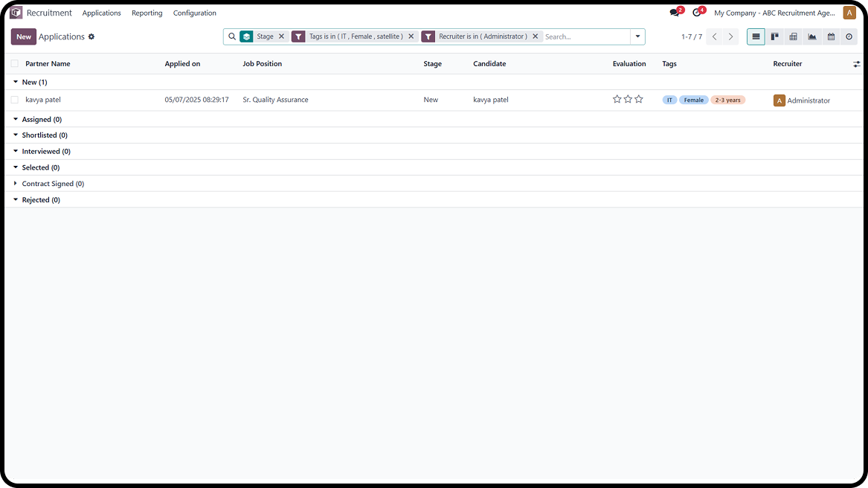
Task: Switch to list view
Action: (756, 36)
